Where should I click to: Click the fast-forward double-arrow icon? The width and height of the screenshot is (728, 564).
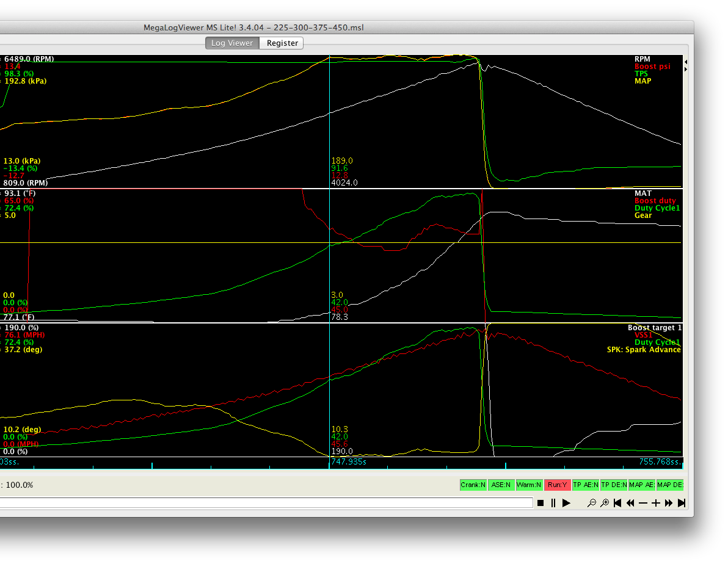coord(669,503)
